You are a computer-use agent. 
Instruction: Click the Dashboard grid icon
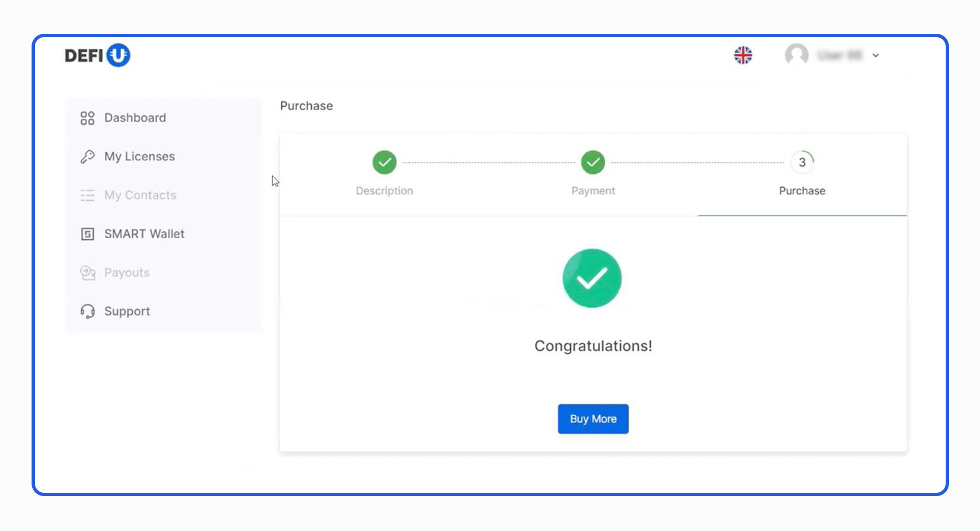[87, 118]
